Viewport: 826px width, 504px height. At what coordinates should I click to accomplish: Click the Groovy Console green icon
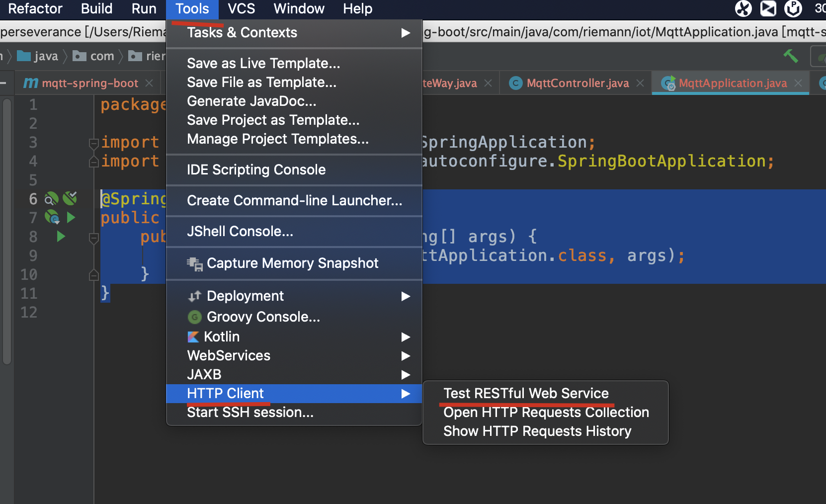(194, 317)
